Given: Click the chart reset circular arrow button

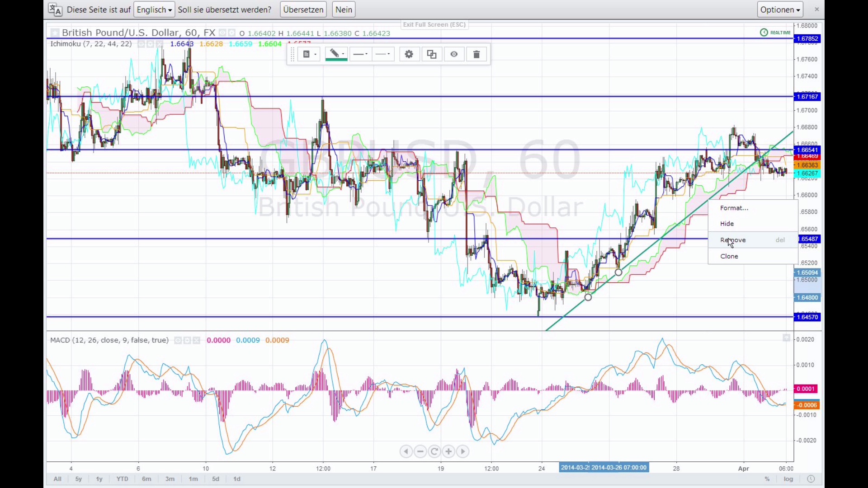Looking at the screenshot, I should point(434,451).
